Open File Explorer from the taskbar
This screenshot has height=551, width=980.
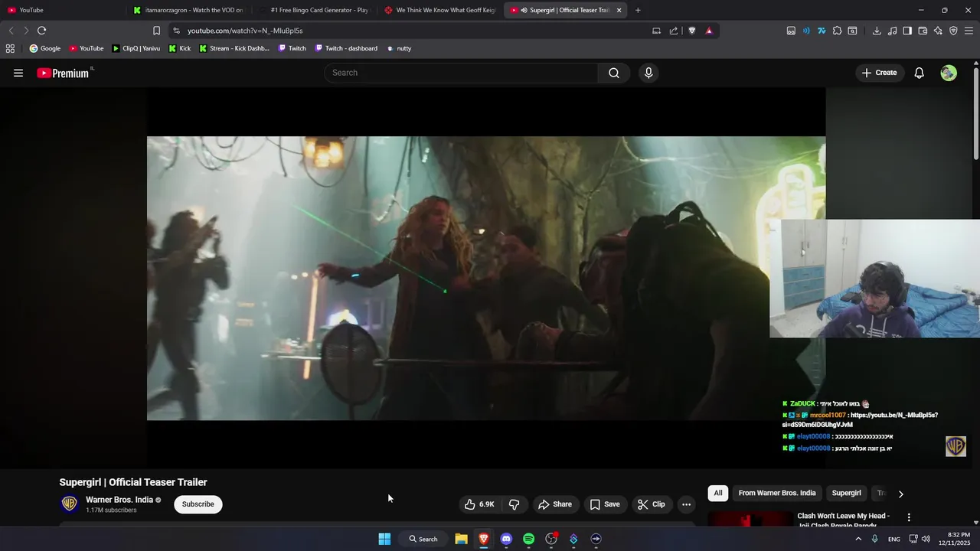(x=461, y=539)
